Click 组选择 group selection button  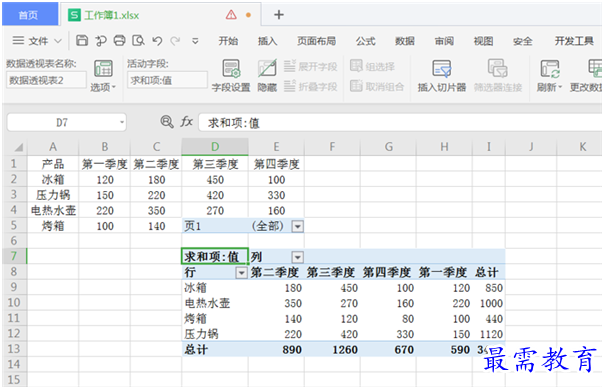pyautogui.click(x=372, y=66)
